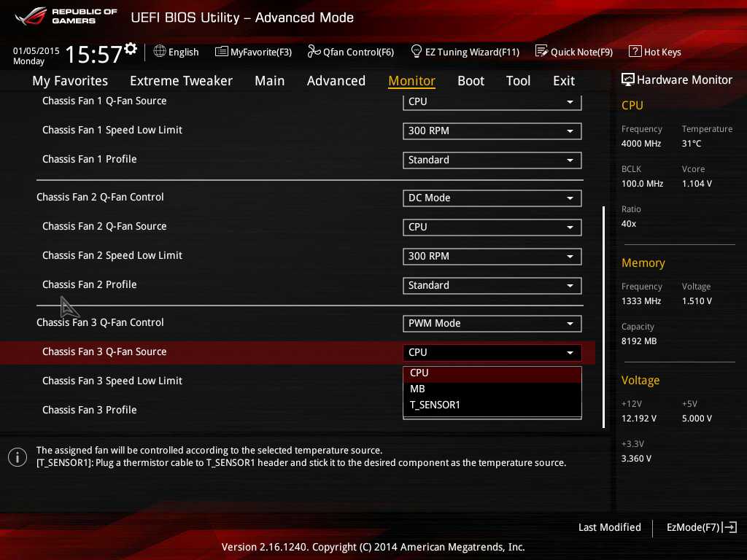This screenshot has height=560, width=747.
Task: Click the info icon next to help text
Action: click(17, 457)
